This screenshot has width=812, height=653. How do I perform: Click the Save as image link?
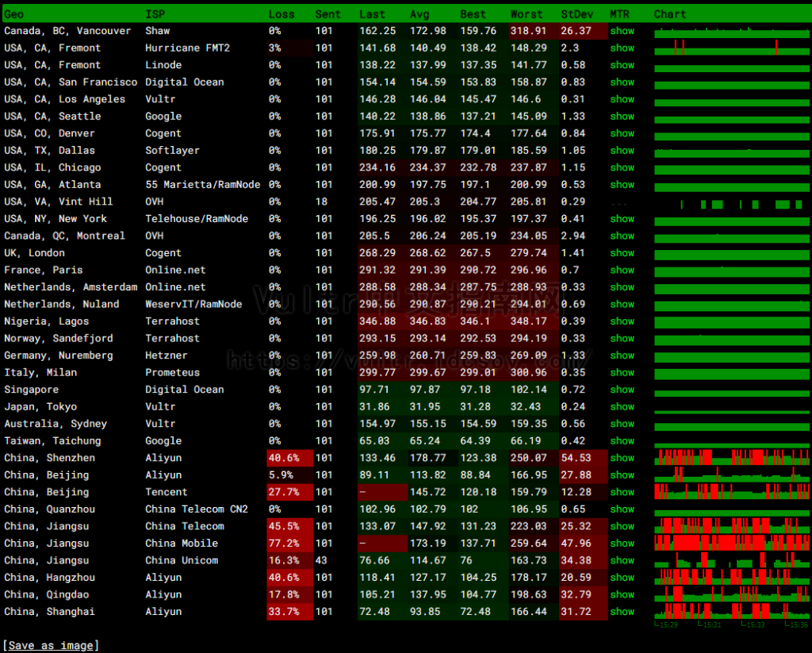[51, 646]
